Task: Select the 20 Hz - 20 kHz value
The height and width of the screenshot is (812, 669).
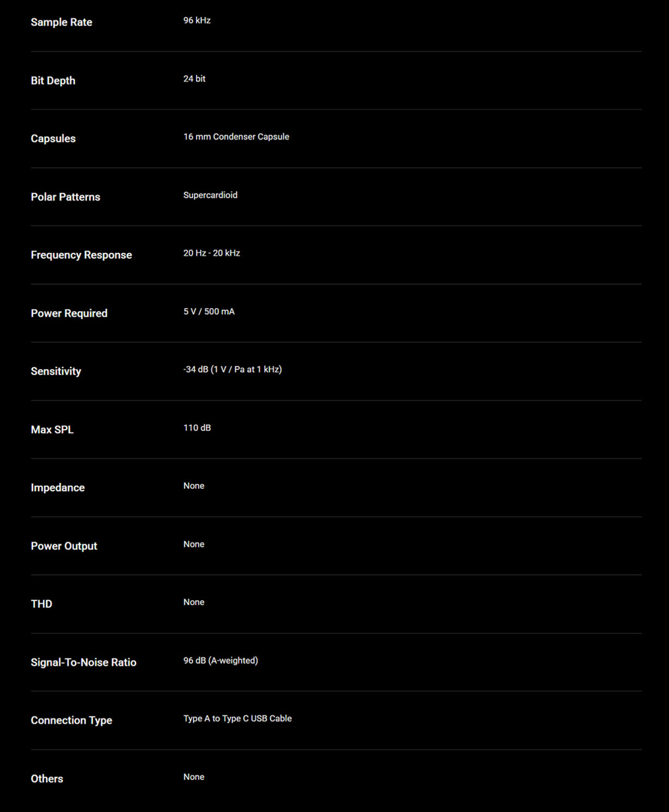Action: pos(212,253)
